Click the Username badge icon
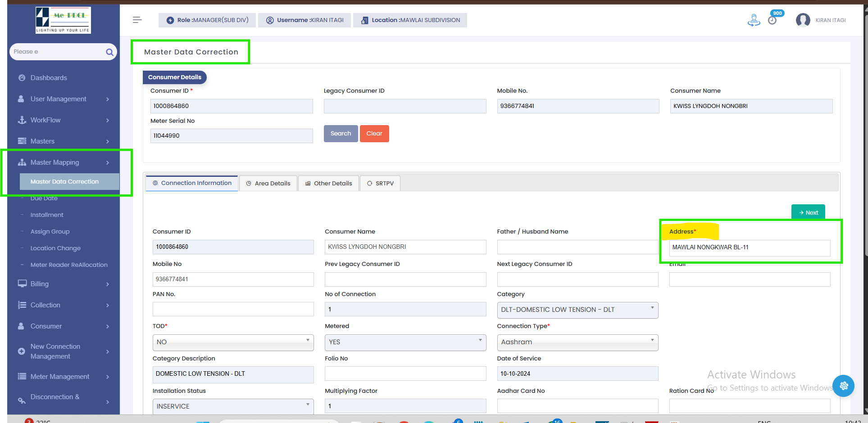 270,20
